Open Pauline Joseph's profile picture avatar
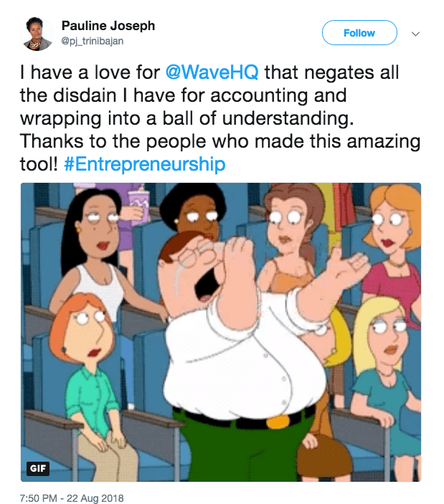 pos(37,34)
